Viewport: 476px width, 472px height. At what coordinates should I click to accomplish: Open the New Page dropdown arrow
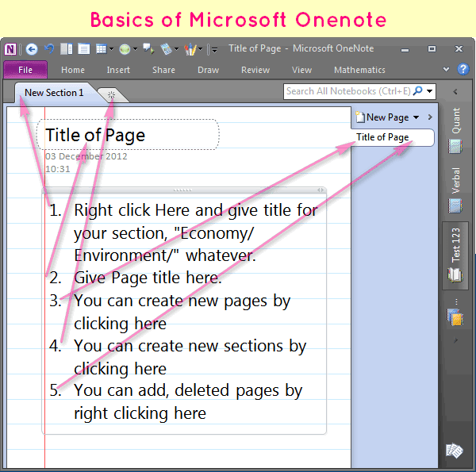(x=416, y=117)
